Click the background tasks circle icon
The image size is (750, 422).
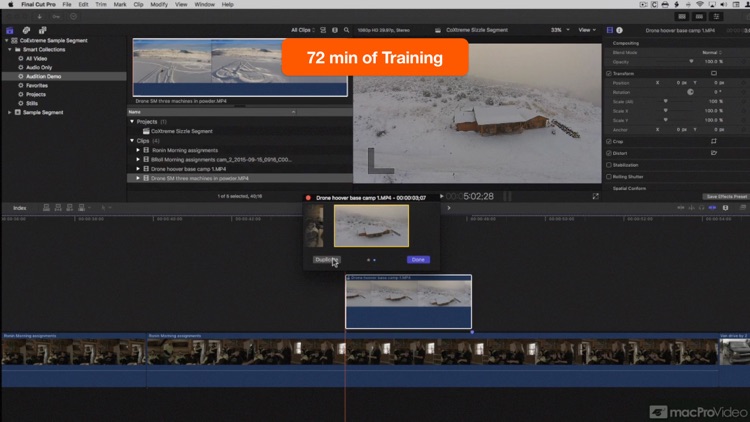(x=73, y=17)
